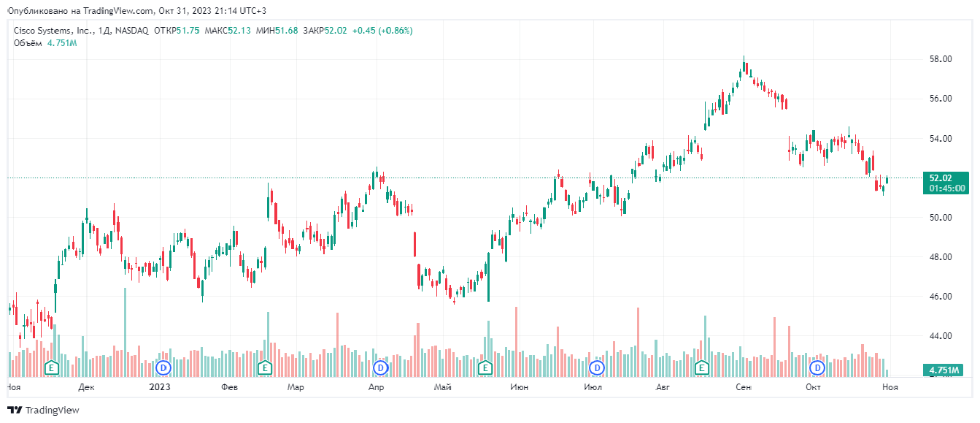980x423 pixels.
Task: Select the dividend 'D' marker near Июл
Action: (598, 367)
